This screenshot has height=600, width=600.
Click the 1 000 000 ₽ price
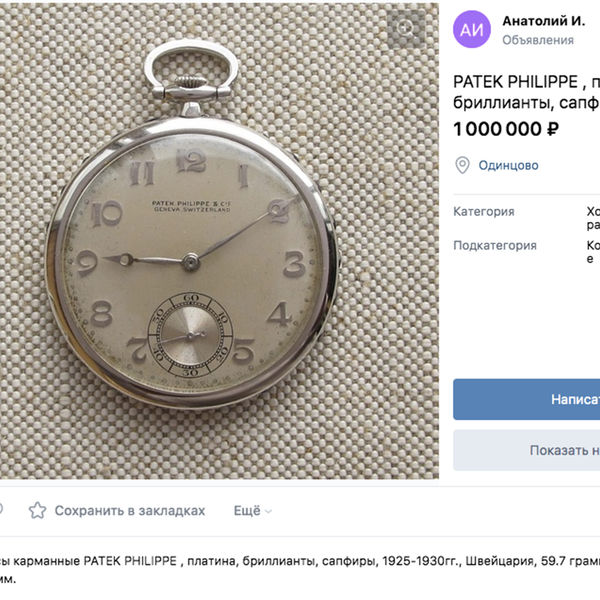(x=506, y=129)
